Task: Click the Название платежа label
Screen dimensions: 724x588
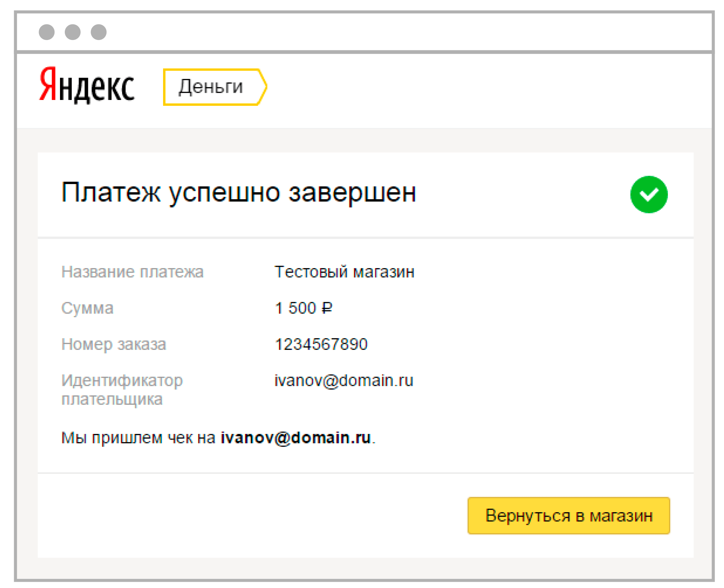Action: 132,272
